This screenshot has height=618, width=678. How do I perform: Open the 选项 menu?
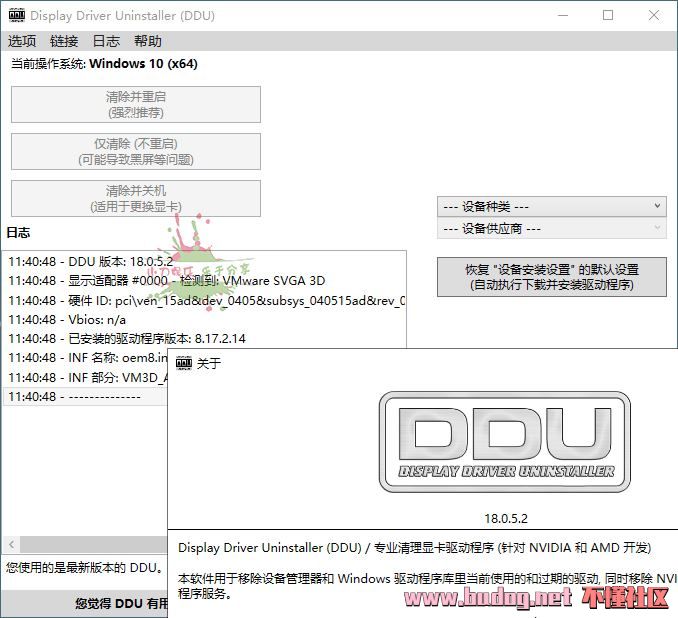pyautogui.click(x=22, y=41)
